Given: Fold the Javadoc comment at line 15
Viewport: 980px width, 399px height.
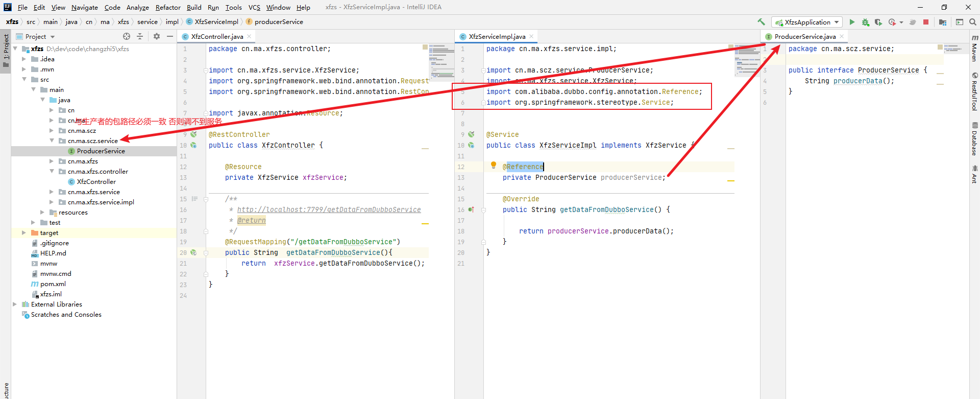Looking at the screenshot, I should (206, 199).
